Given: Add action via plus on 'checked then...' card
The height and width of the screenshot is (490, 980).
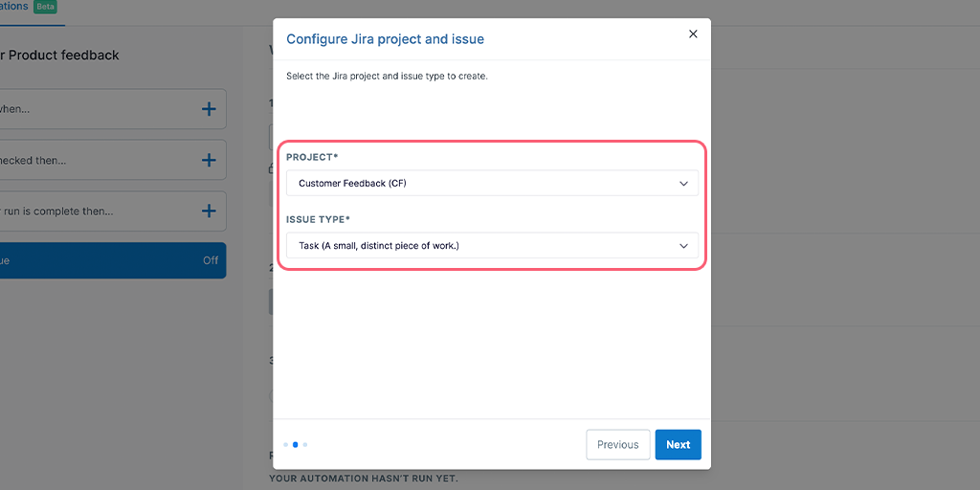Looking at the screenshot, I should point(209,160).
